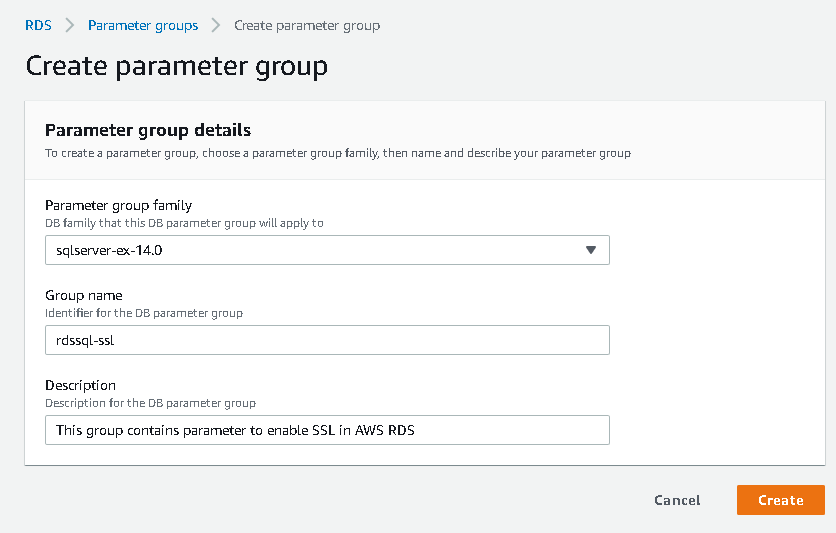Click the orange Create button
This screenshot has width=836, height=533.
[780, 500]
